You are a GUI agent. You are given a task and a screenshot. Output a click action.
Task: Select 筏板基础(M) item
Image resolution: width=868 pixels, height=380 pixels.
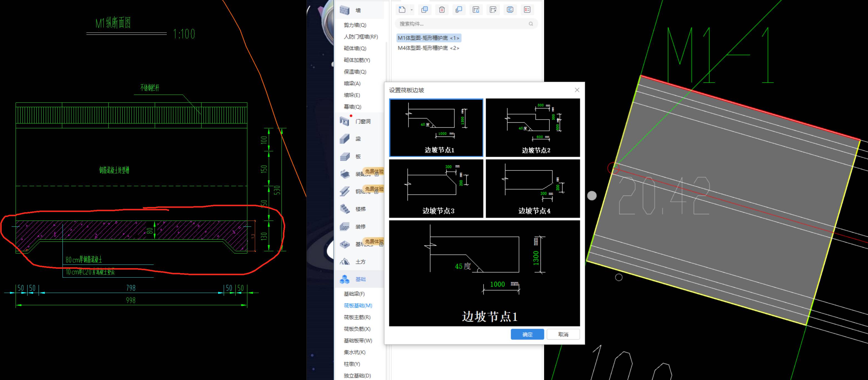[358, 305]
